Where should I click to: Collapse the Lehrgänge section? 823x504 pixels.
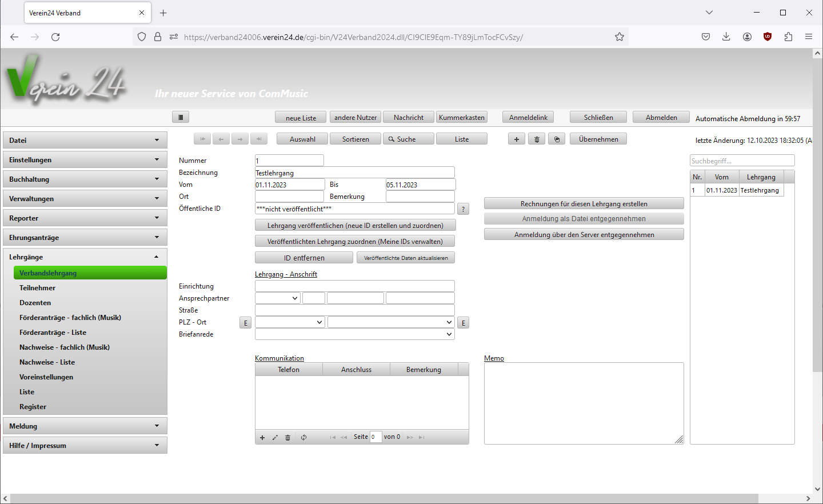pos(85,257)
